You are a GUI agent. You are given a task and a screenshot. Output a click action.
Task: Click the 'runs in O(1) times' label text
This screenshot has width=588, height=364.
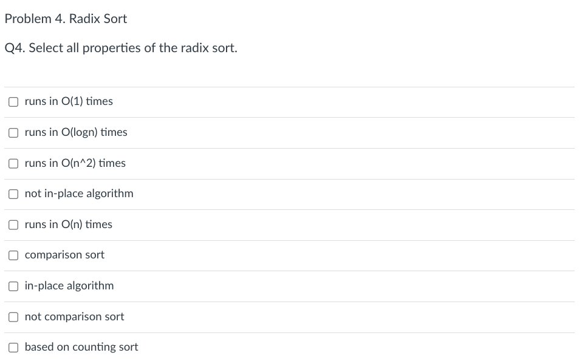click(x=69, y=101)
